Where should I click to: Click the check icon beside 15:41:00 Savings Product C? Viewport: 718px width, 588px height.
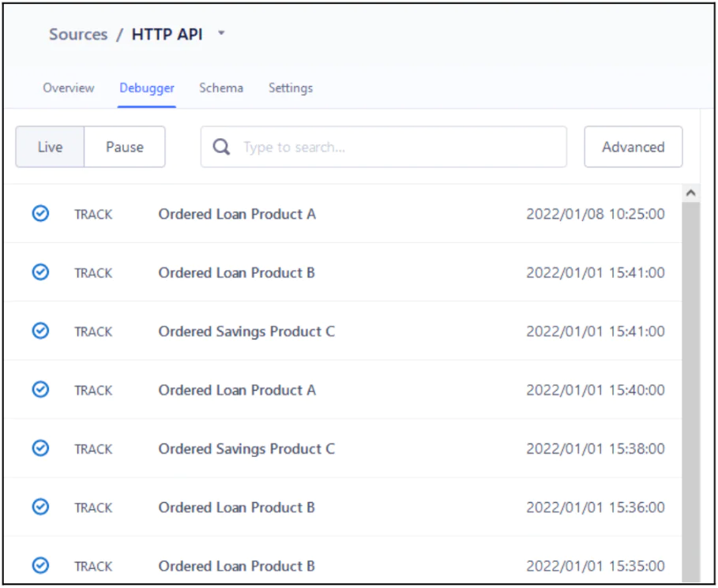(40, 331)
